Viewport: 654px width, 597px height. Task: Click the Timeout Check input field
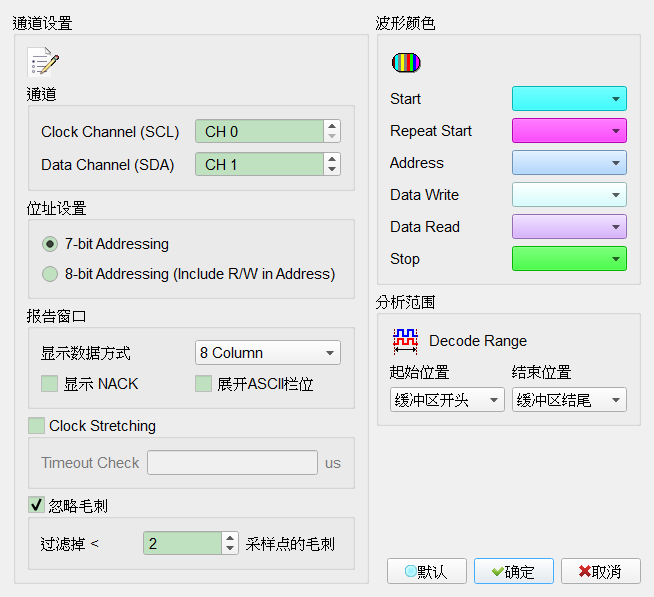pos(232,463)
